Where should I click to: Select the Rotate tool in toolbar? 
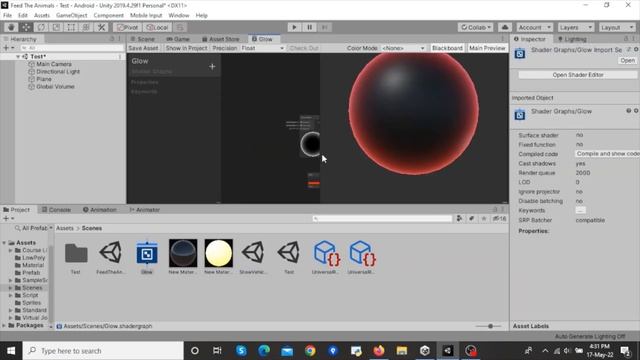click(x=41, y=27)
